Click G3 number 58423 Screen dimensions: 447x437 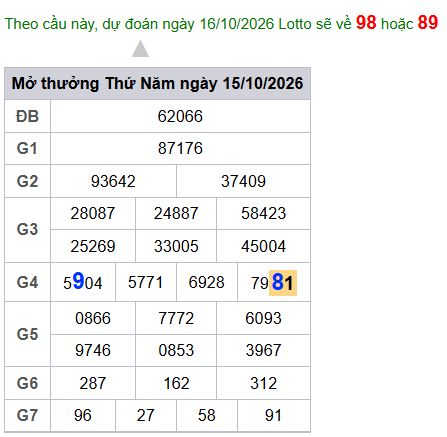(x=263, y=213)
